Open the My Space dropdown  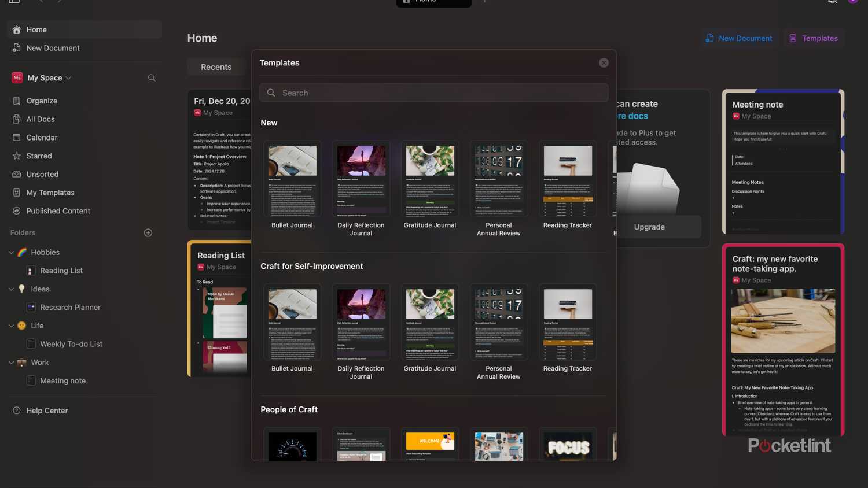tap(68, 77)
